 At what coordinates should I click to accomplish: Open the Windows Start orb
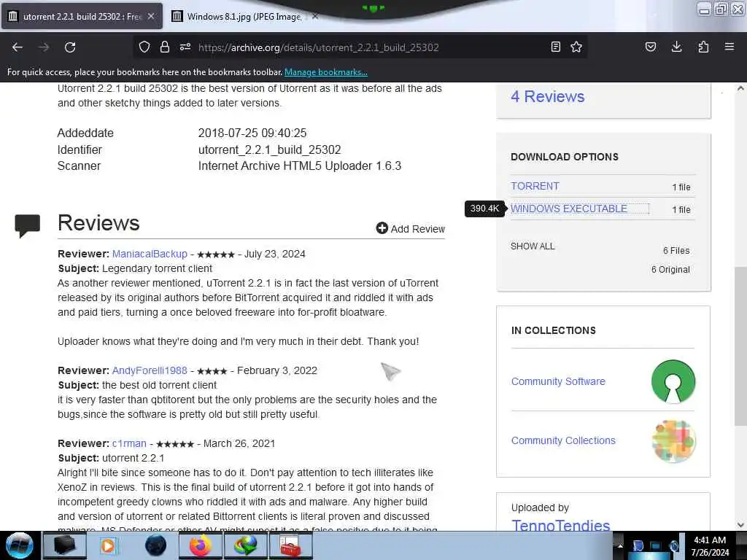click(20, 545)
